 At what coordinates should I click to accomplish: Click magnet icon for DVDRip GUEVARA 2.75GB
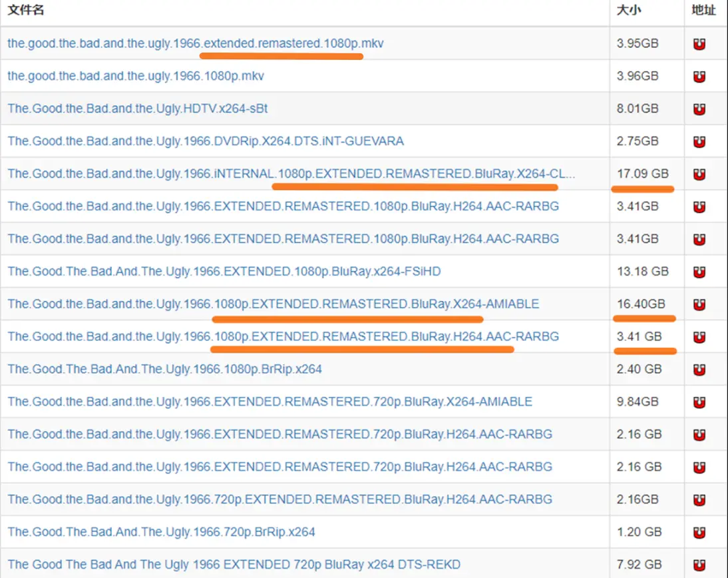tap(699, 142)
